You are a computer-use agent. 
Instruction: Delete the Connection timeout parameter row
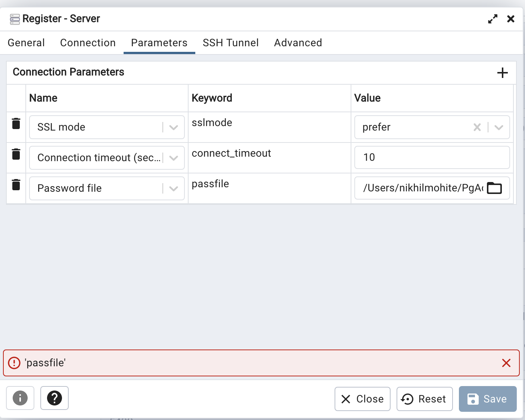point(16,154)
